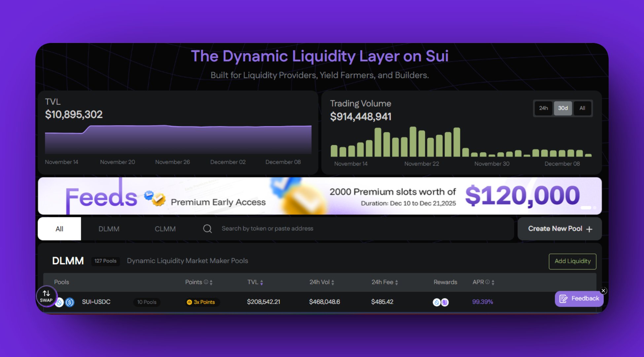Image resolution: width=644 pixels, height=357 pixels.
Task: Click the 3x Points badge
Action: pos(201,302)
